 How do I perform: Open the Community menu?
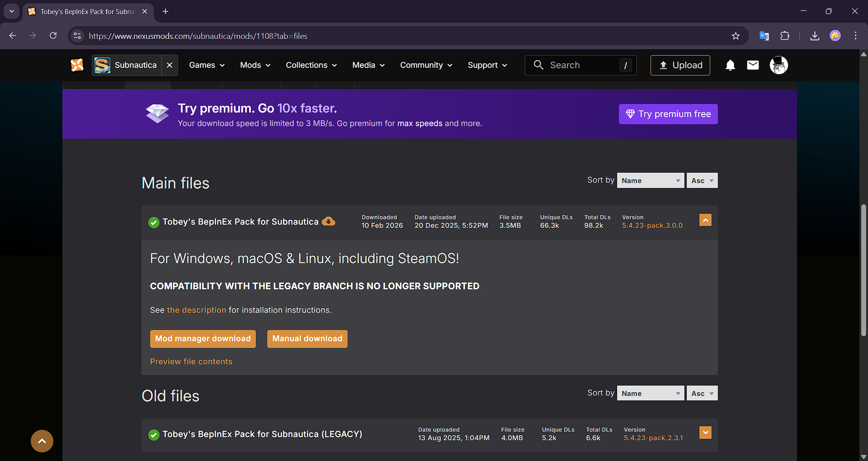pos(426,65)
